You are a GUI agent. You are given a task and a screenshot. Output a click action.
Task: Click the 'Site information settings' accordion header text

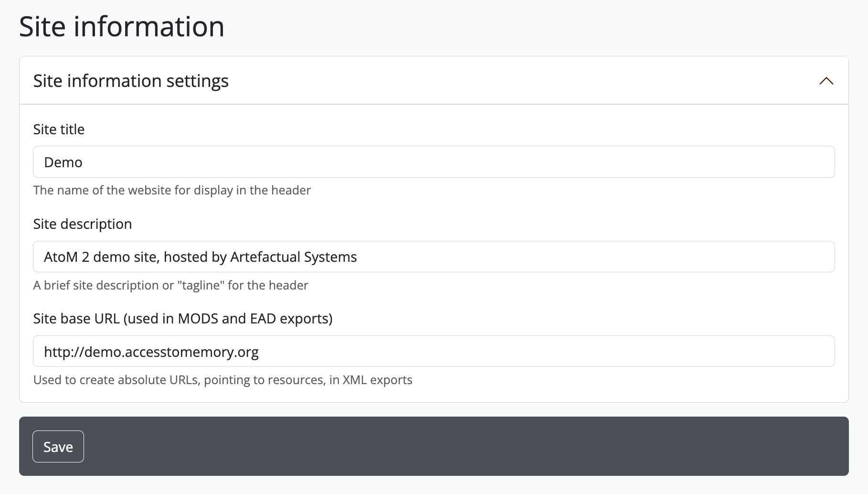coord(131,81)
